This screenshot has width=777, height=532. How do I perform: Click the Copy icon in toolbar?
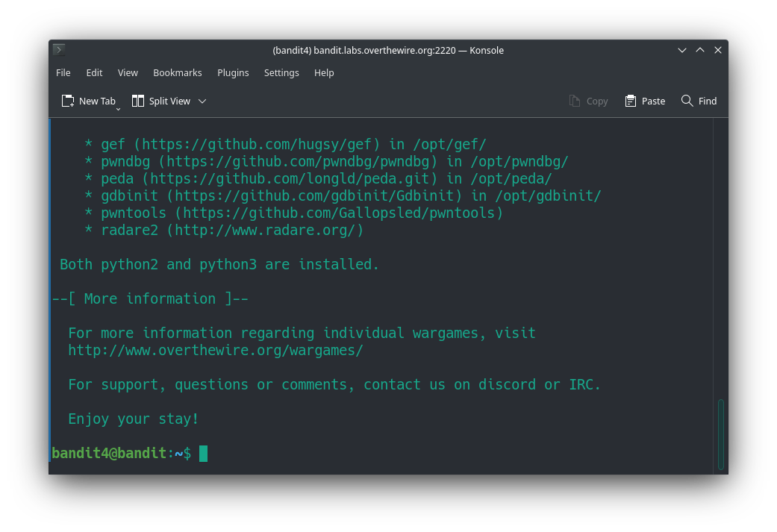point(575,101)
